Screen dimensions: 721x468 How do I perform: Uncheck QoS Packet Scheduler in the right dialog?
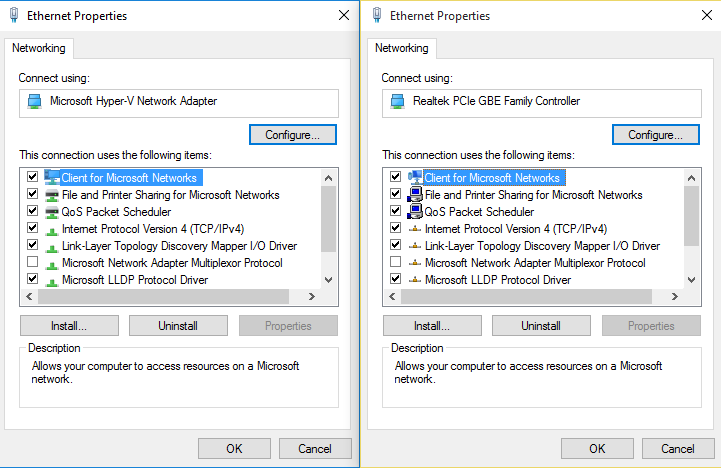click(396, 212)
